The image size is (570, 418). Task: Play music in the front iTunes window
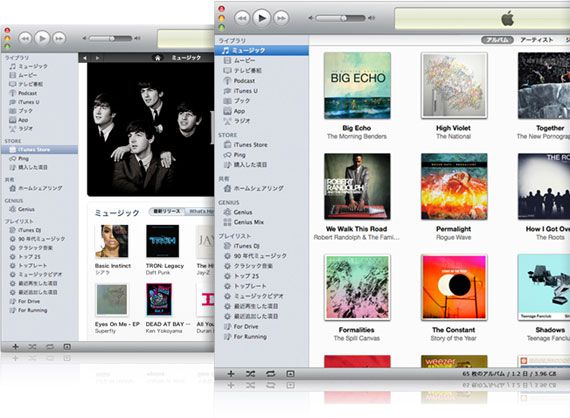(261, 17)
